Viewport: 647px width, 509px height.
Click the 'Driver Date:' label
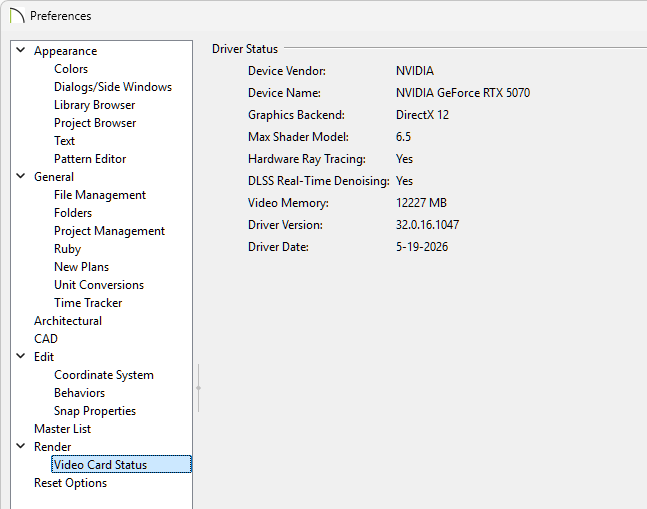[278, 247]
